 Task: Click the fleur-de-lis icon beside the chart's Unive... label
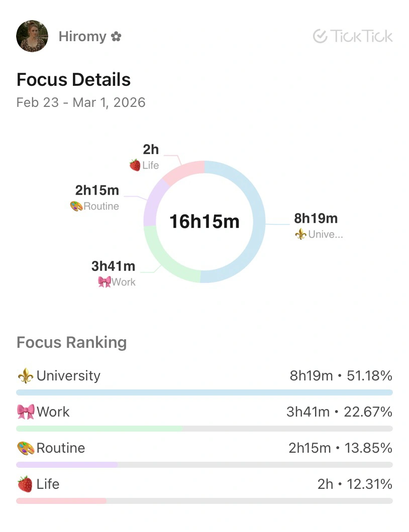300,234
